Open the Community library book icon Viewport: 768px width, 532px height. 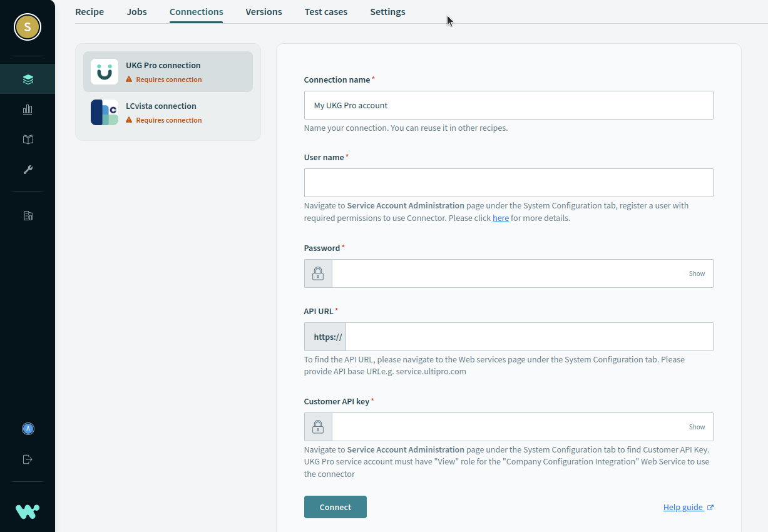tap(28, 140)
